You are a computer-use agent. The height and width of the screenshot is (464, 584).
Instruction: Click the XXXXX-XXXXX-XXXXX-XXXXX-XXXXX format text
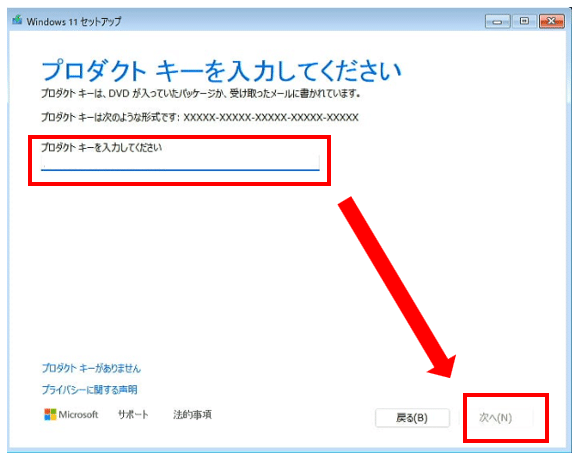[x=271, y=118]
